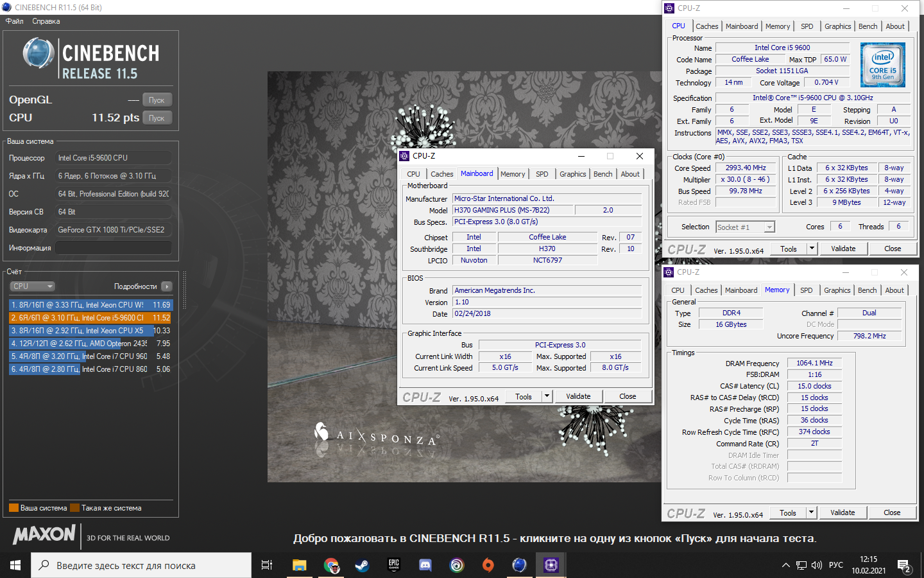Click the Intel Core i5 logo in CPU-Z
924x578 pixels.
883,65
